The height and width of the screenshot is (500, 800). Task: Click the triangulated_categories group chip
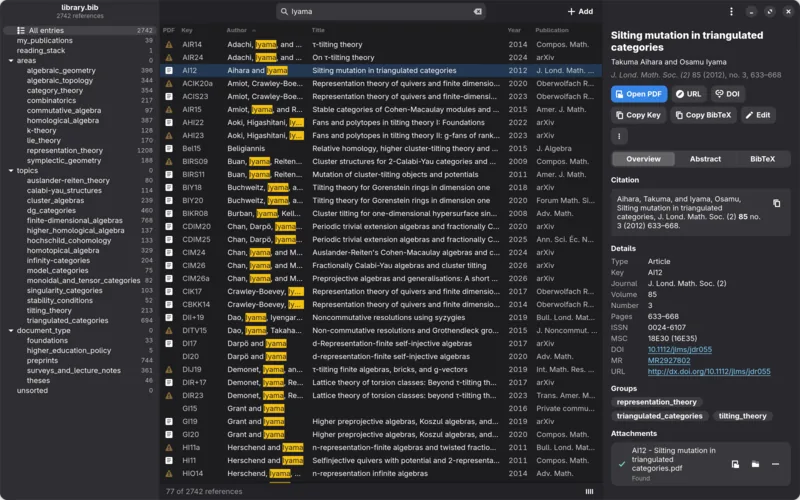tap(659, 416)
